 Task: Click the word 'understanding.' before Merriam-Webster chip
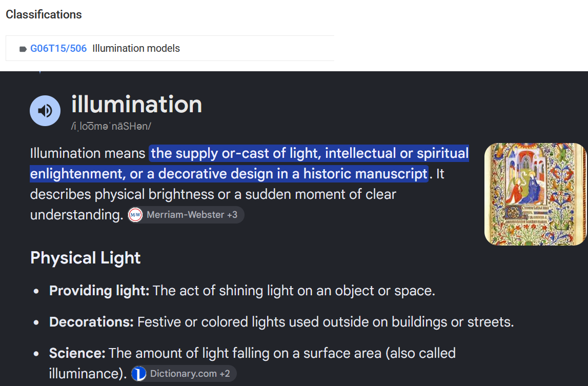[x=76, y=215]
